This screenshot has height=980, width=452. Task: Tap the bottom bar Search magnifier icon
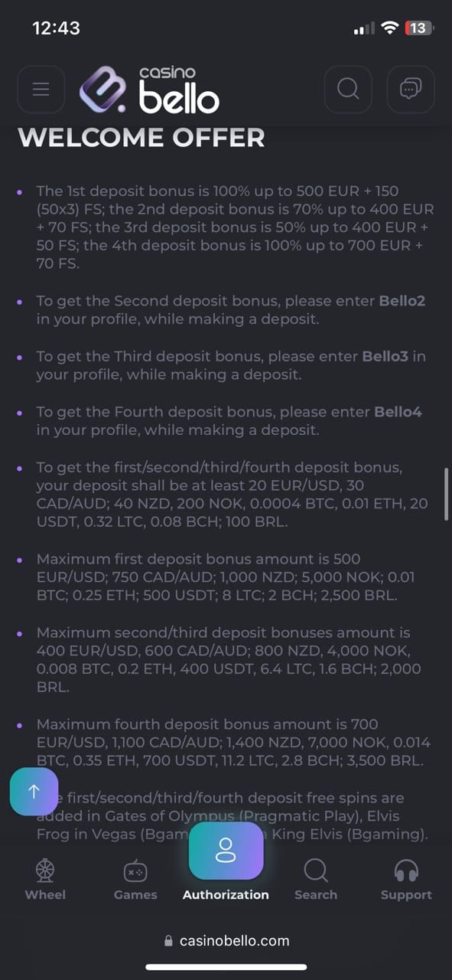(316, 871)
